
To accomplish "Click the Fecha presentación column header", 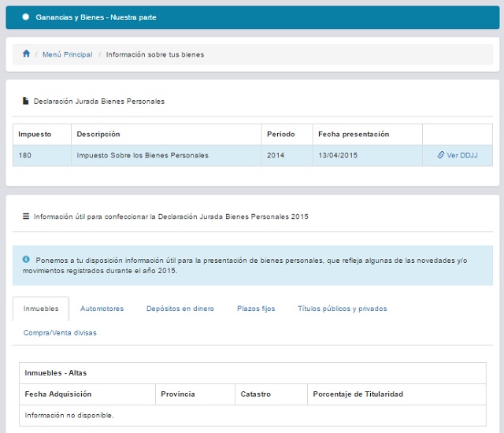I will [x=353, y=135].
